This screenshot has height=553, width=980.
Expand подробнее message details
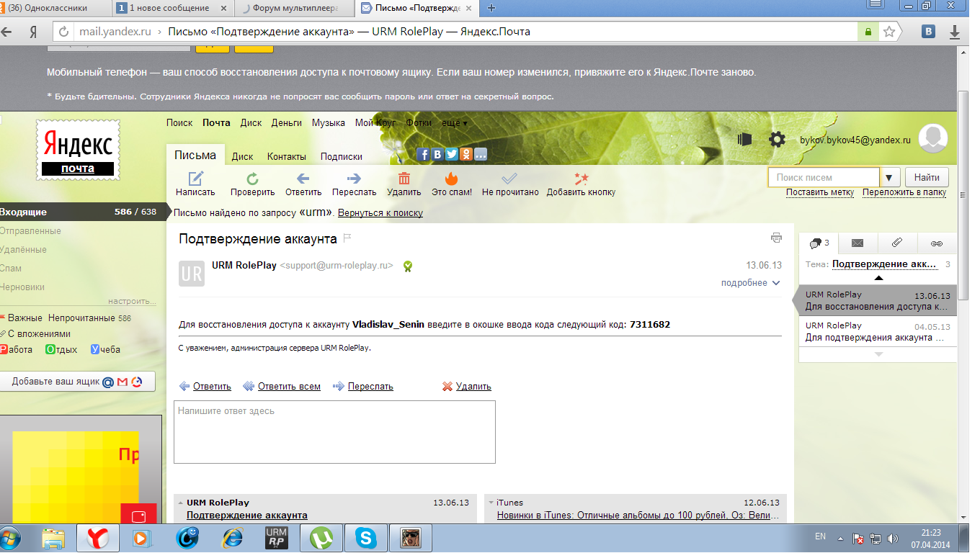[750, 283]
